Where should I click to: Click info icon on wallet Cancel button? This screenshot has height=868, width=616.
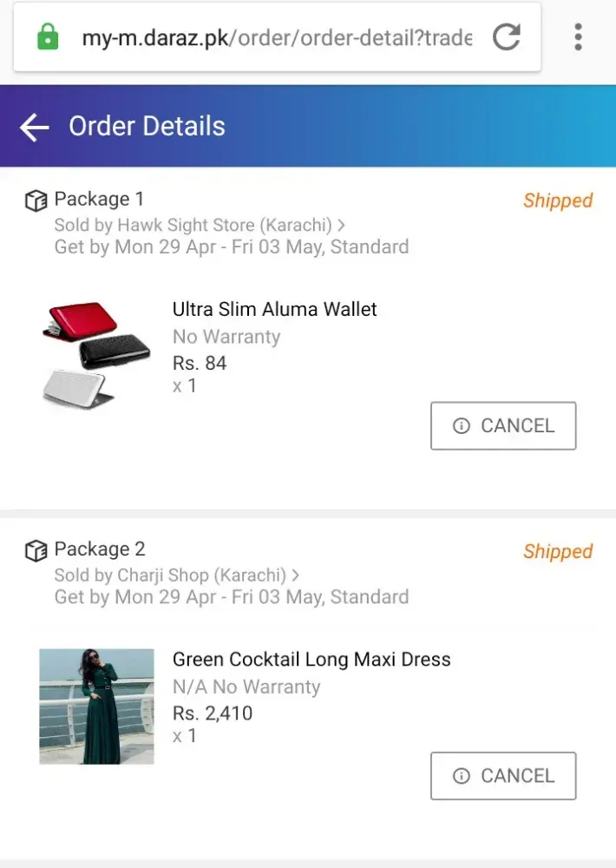click(x=462, y=426)
